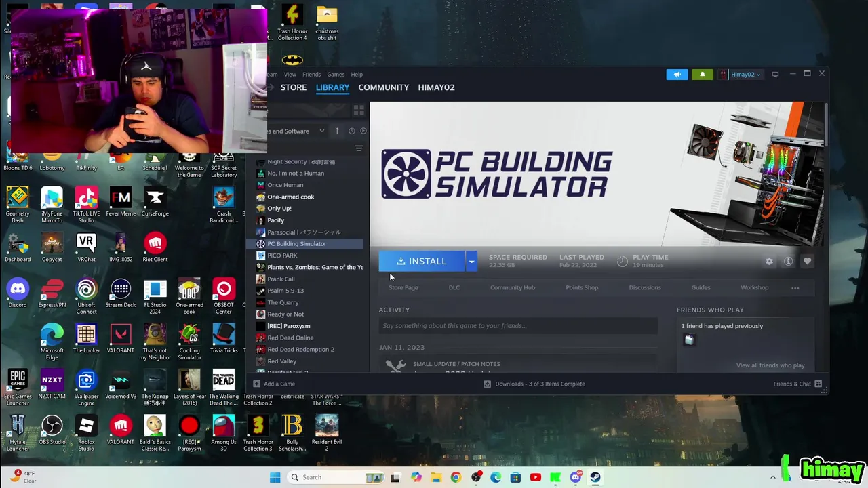Click Steam icon in the taskbar

pos(595,477)
